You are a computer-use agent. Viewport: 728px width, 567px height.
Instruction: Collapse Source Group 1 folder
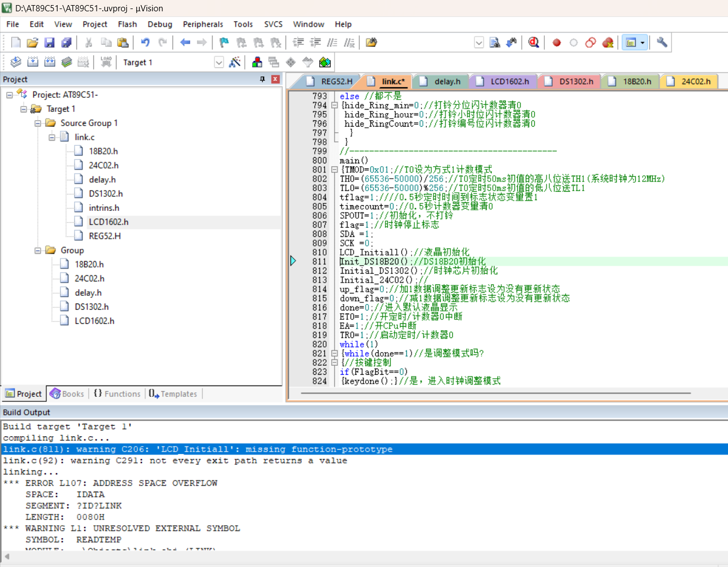coord(38,123)
